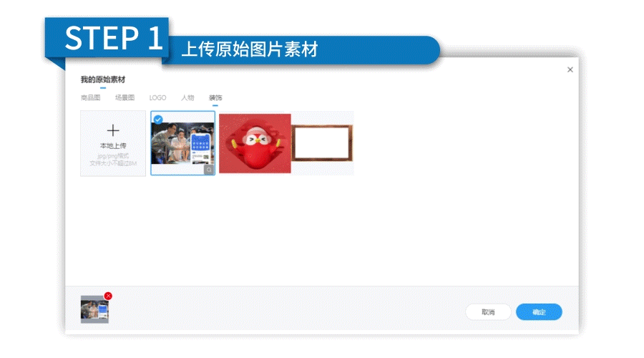Open the LOGO tab
The height and width of the screenshot is (358, 644).
(157, 98)
